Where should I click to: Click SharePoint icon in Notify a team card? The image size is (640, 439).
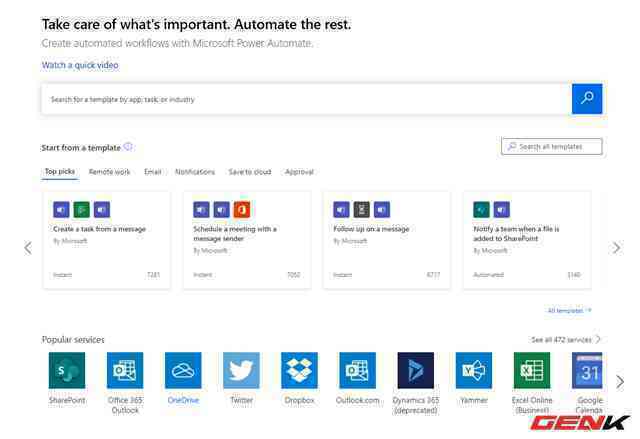click(x=481, y=210)
